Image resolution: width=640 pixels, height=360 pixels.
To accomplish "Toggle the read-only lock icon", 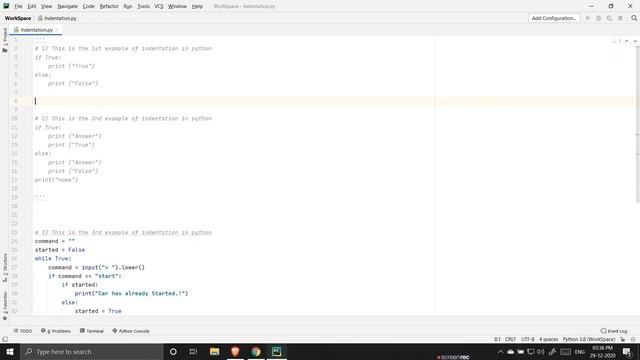I will [622, 339].
